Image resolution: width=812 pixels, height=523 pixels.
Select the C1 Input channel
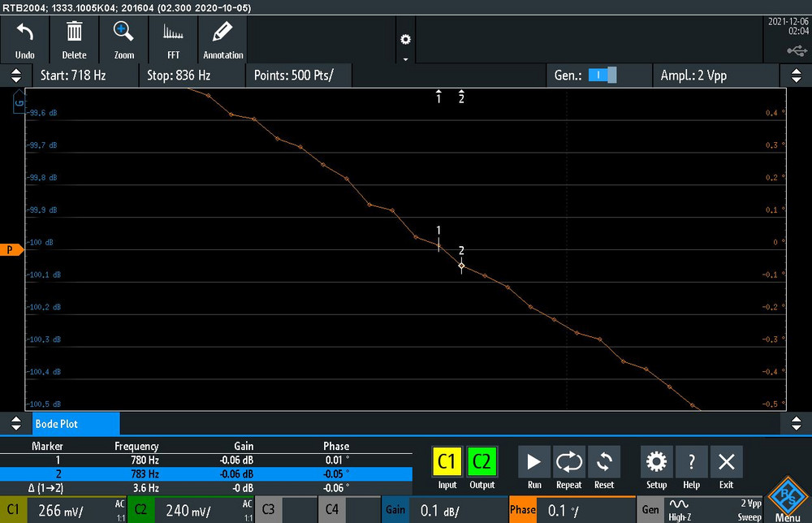point(447,461)
